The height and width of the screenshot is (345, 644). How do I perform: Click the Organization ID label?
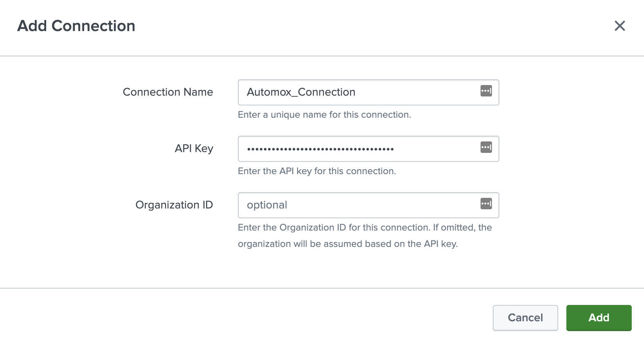pyautogui.click(x=174, y=205)
